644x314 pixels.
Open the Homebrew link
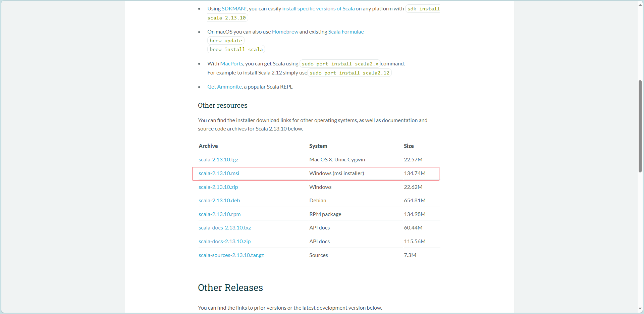tap(285, 32)
